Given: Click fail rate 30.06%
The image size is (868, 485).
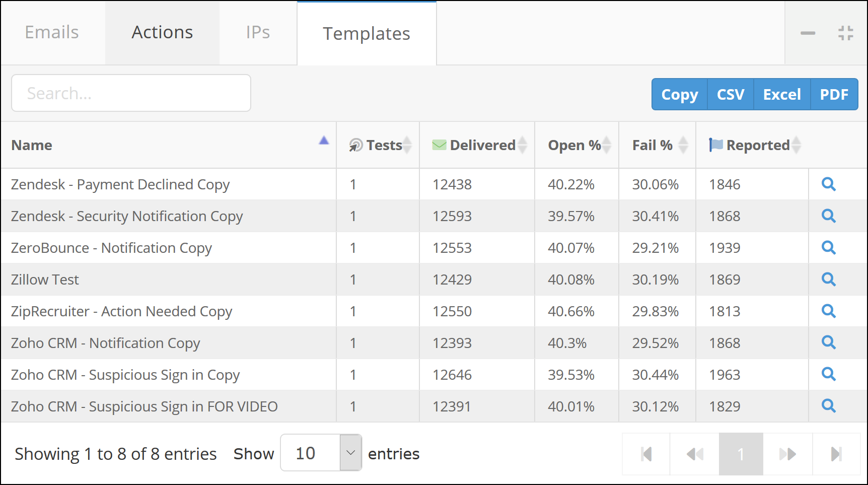Looking at the screenshot, I should click(655, 184).
